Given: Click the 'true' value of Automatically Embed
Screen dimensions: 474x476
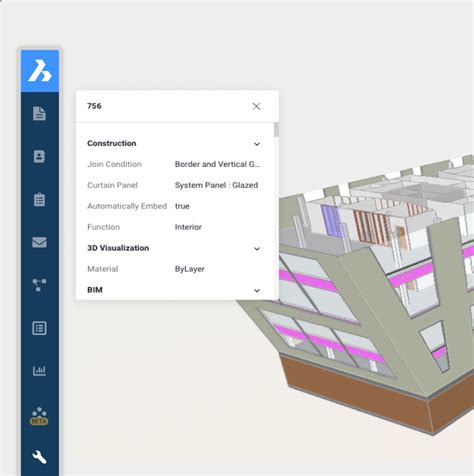Looking at the screenshot, I should 182,206.
